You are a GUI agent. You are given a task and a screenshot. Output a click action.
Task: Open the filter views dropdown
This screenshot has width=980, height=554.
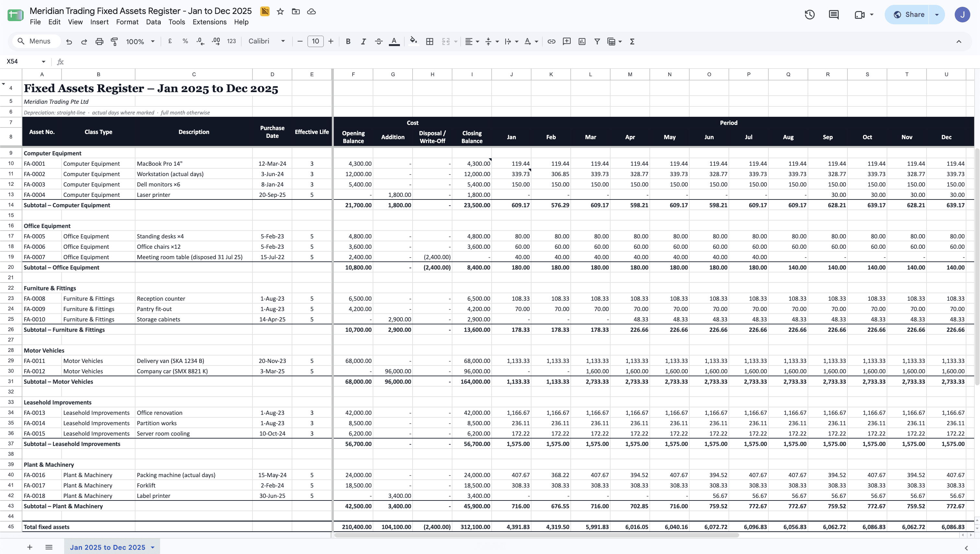click(x=620, y=42)
